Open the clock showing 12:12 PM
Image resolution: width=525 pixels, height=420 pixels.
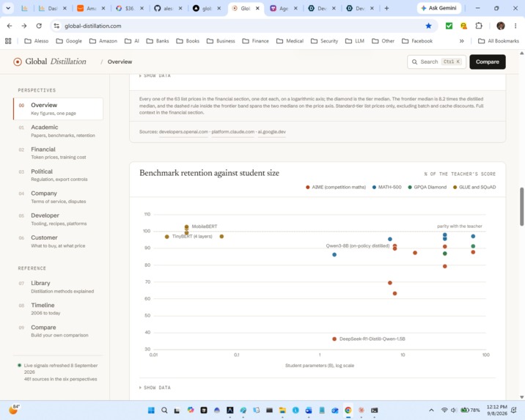tap(496, 410)
